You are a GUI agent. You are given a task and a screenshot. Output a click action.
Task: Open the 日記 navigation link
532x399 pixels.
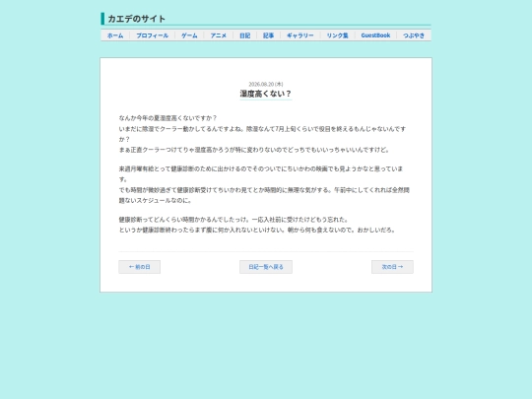tap(245, 35)
